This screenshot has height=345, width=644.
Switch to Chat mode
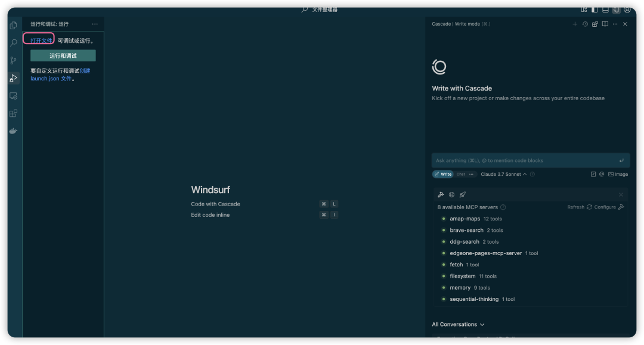pyautogui.click(x=461, y=175)
